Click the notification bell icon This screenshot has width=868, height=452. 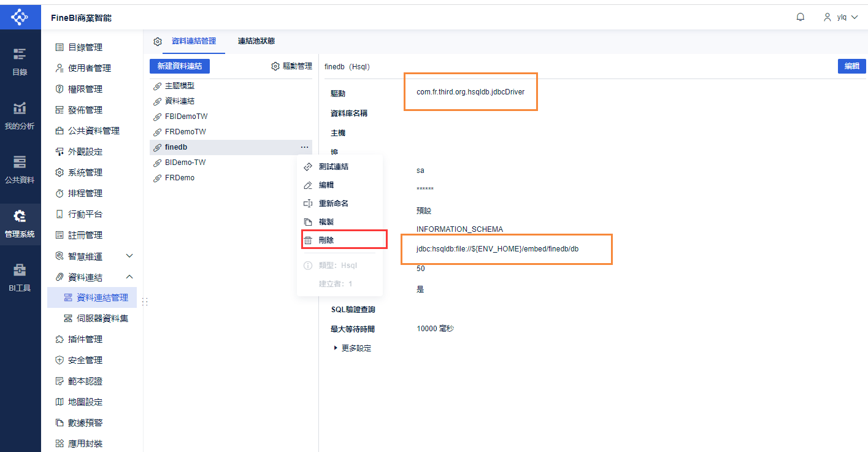pyautogui.click(x=800, y=17)
